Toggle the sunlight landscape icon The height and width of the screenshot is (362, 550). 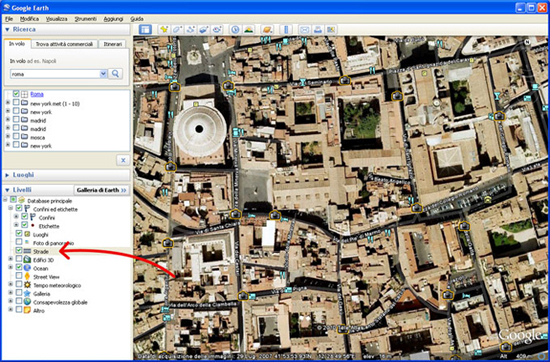pyautogui.click(x=248, y=30)
